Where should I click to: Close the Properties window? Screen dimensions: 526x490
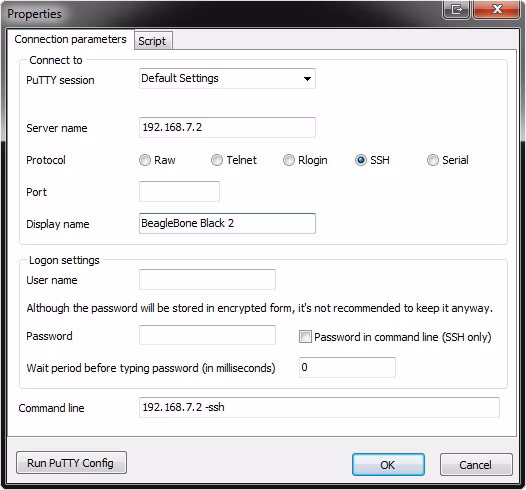point(496,9)
